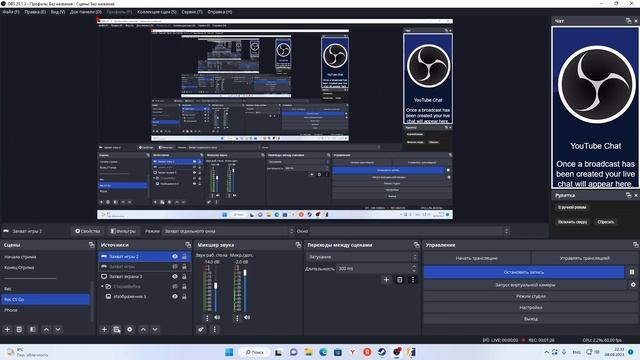Open Steam from the Windows taskbar

click(382, 352)
